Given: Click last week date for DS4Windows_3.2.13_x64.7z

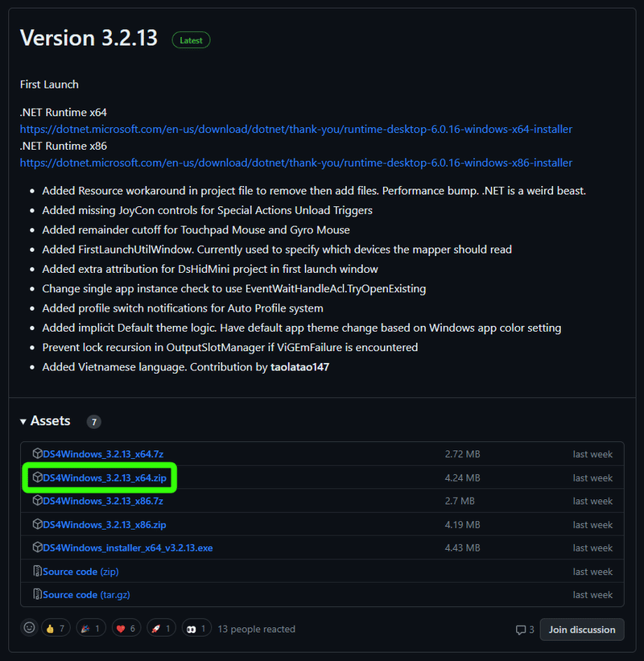Looking at the screenshot, I should pyautogui.click(x=592, y=454).
